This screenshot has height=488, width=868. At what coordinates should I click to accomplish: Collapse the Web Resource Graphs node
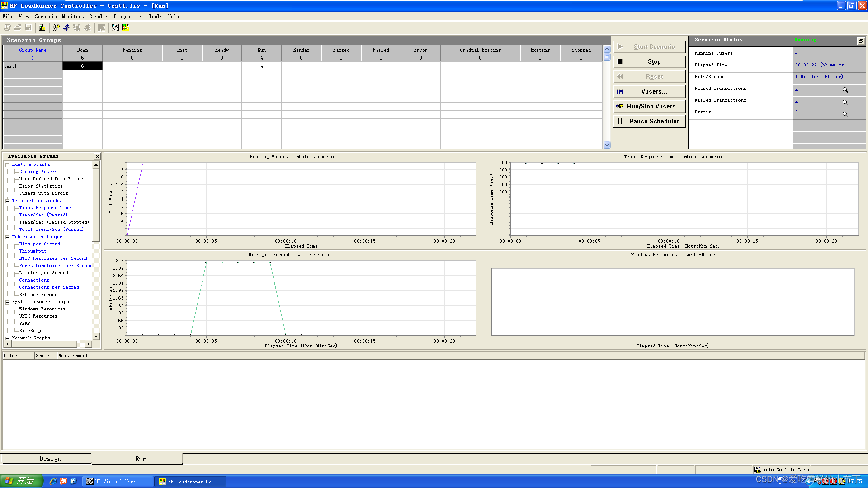click(7, 237)
